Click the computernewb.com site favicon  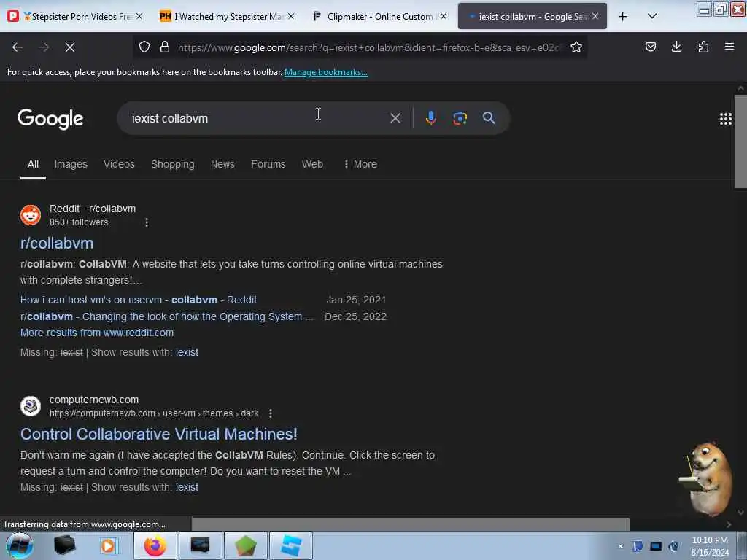[31, 406]
